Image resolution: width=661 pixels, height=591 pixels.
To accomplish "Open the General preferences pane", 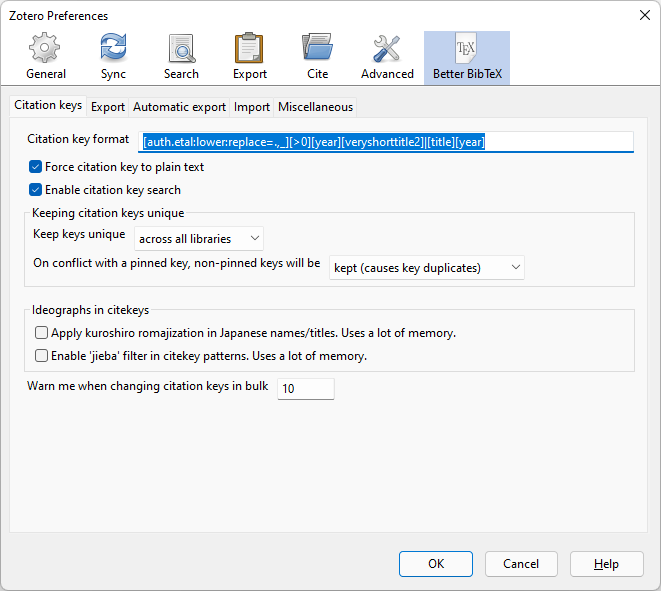I will pyautogui.click(x=46, y=58).
